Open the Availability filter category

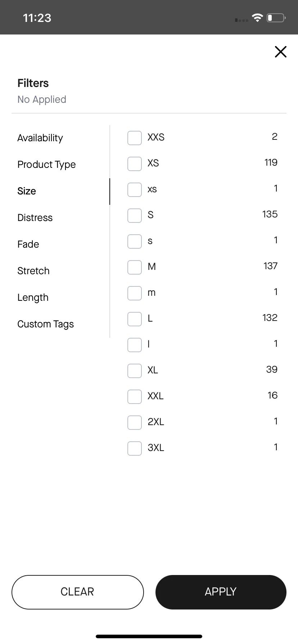click(x=40, y=138)
